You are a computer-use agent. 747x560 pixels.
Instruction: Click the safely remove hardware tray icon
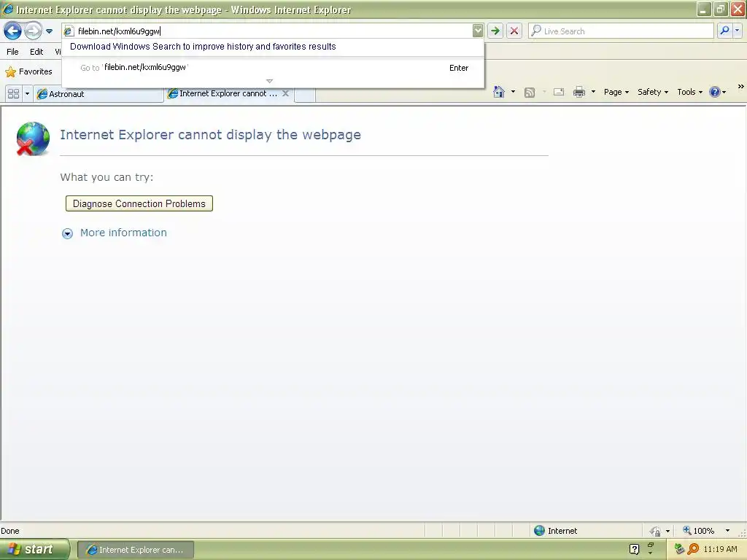(679, 549)
